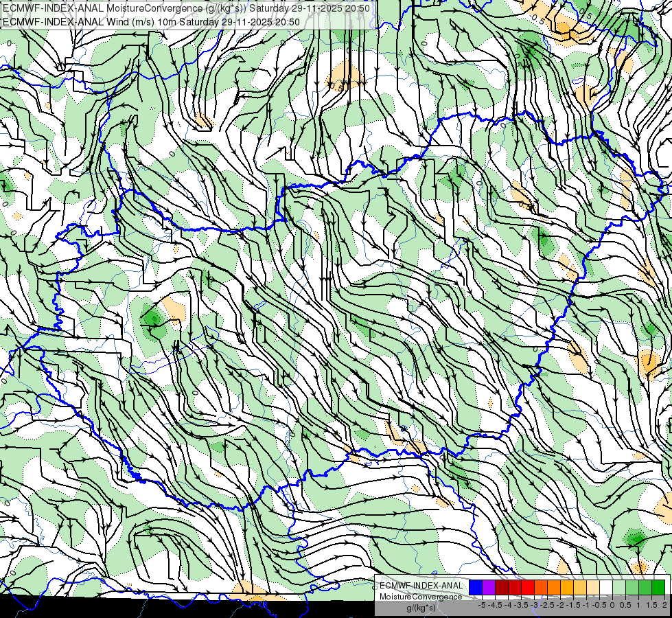Click the amber swatch between -2 and -1.5
The image size is (672, 618).
[x=567, y=588]
